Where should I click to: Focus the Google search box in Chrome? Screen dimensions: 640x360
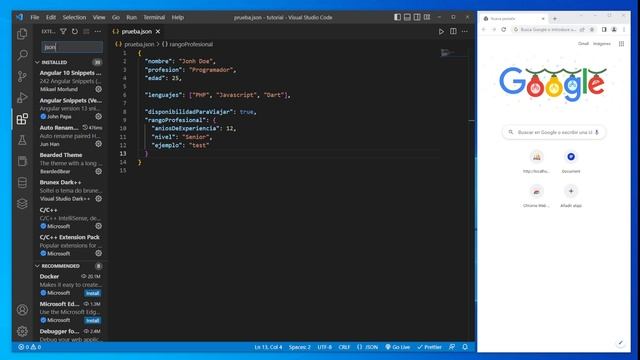(x=554, y=132)
